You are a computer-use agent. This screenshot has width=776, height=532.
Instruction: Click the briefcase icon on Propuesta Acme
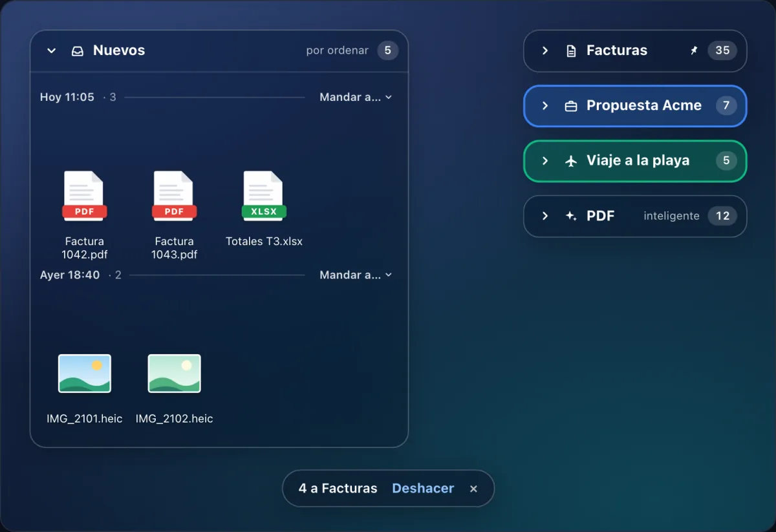tap(571, 105)
